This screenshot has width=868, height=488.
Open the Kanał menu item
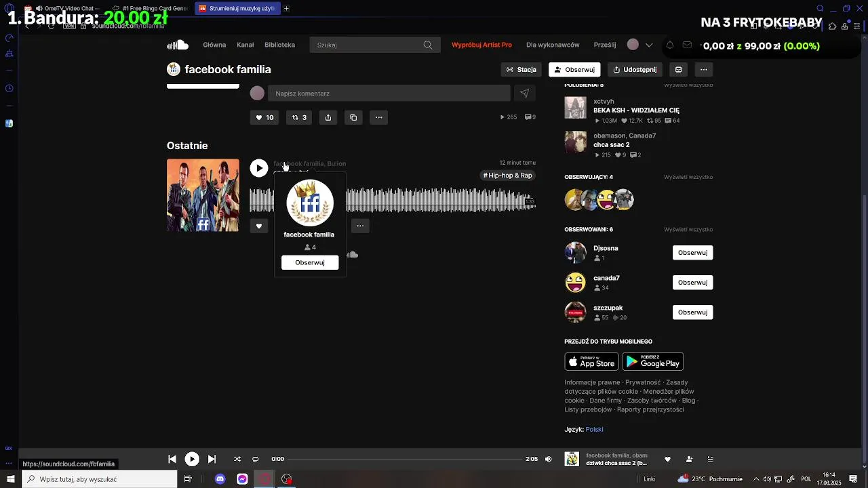245,45
